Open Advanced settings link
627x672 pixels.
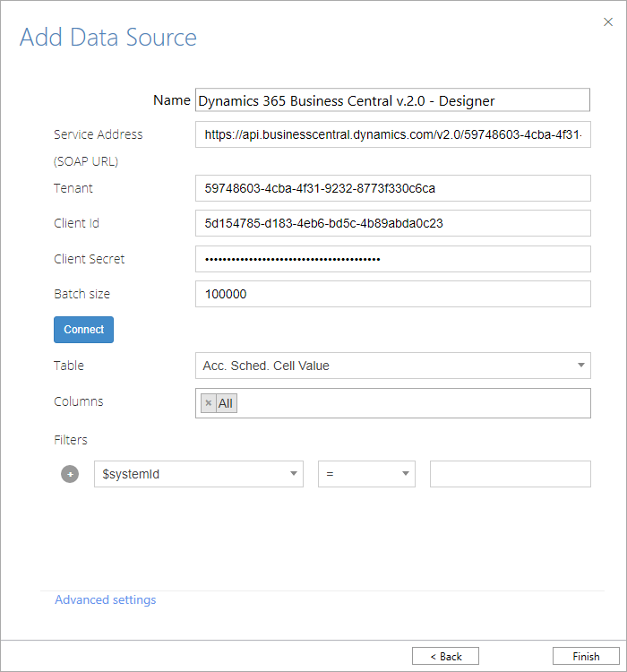coord(106,599)
